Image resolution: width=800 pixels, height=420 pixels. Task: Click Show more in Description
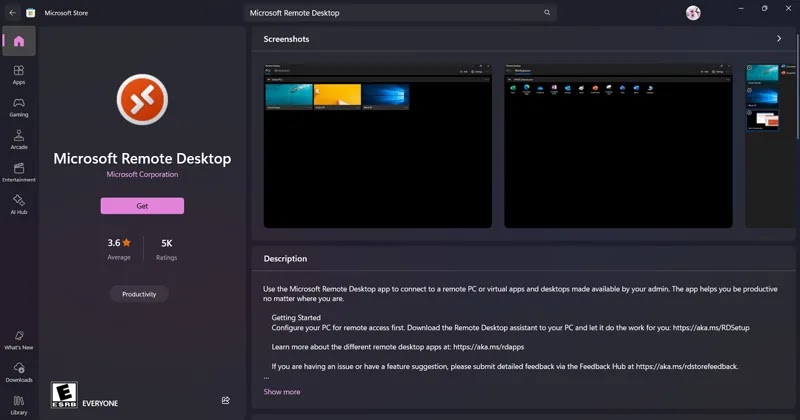click(282, 391)
